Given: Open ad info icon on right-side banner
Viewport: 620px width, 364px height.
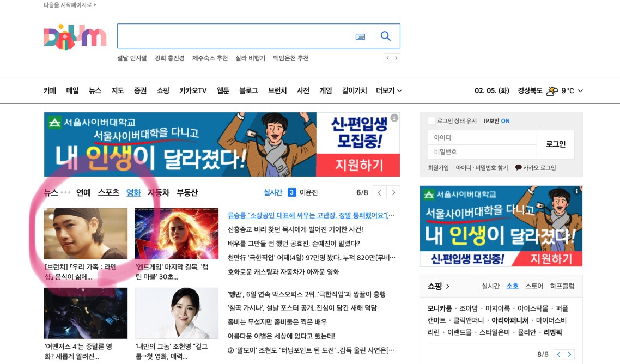Looking at the screenshot, I should tap(576, 191).
